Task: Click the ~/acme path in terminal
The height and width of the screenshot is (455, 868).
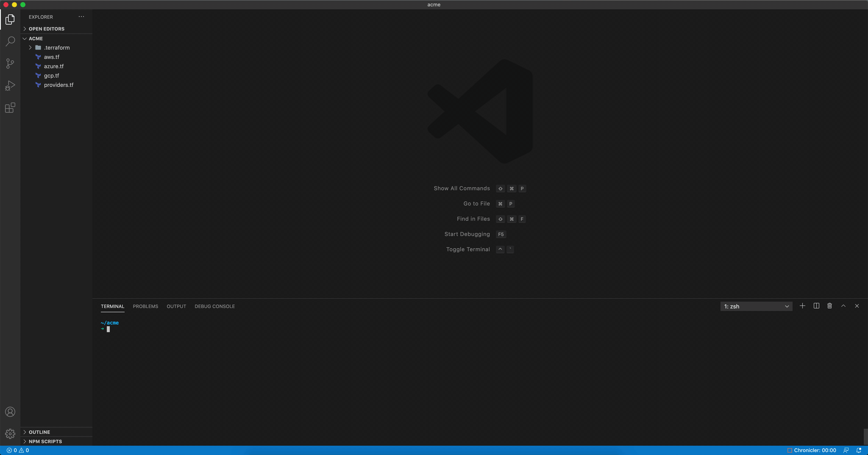Action: coord(110,323)
